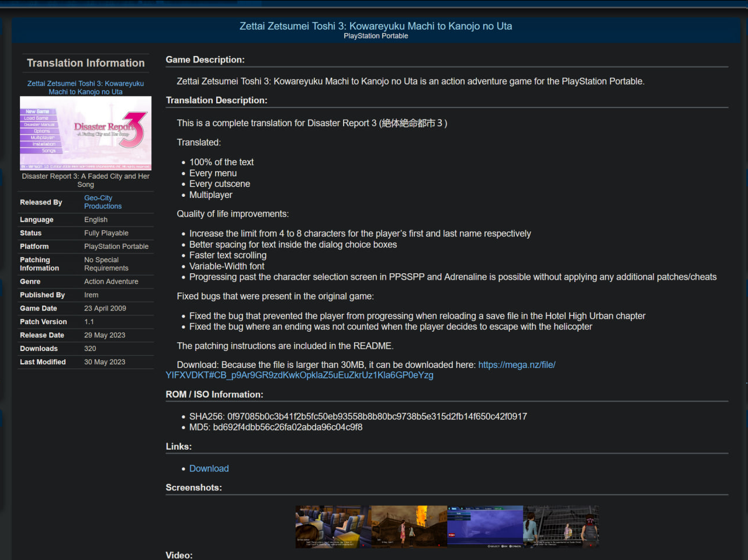Click the '30 May 2023' last modified date
This screenshot has width=748, height=560.
click(x=105, y=362)
